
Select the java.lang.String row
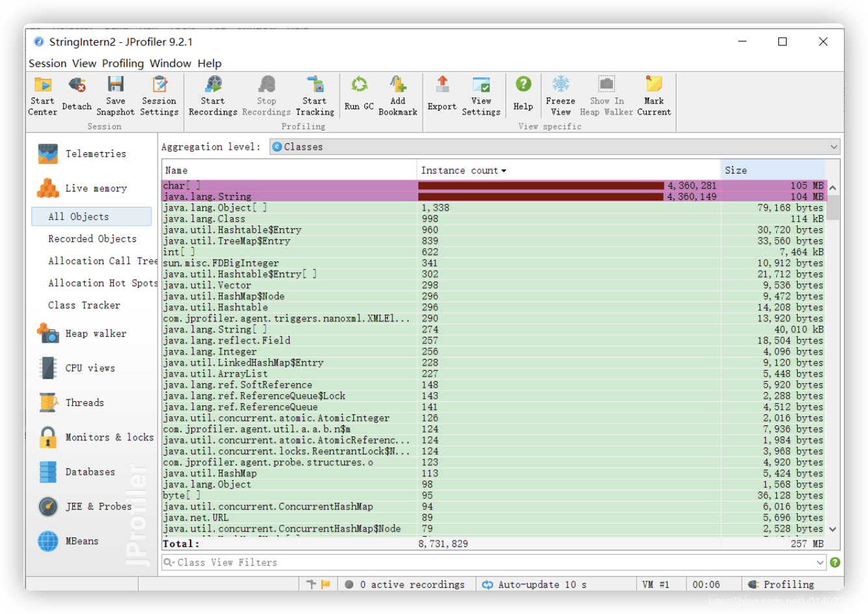click(x=495, y=196)
